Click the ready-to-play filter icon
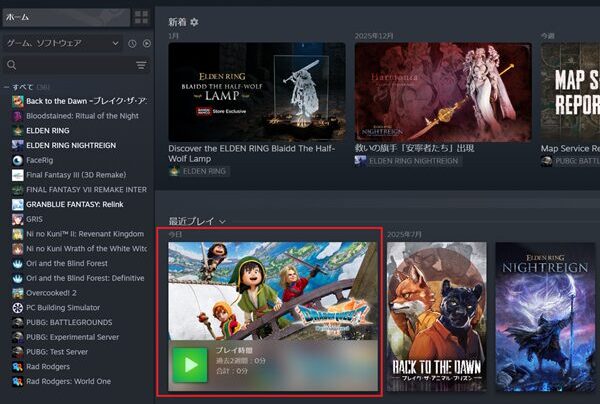The image size is (600, 404). tap(147, 44)
